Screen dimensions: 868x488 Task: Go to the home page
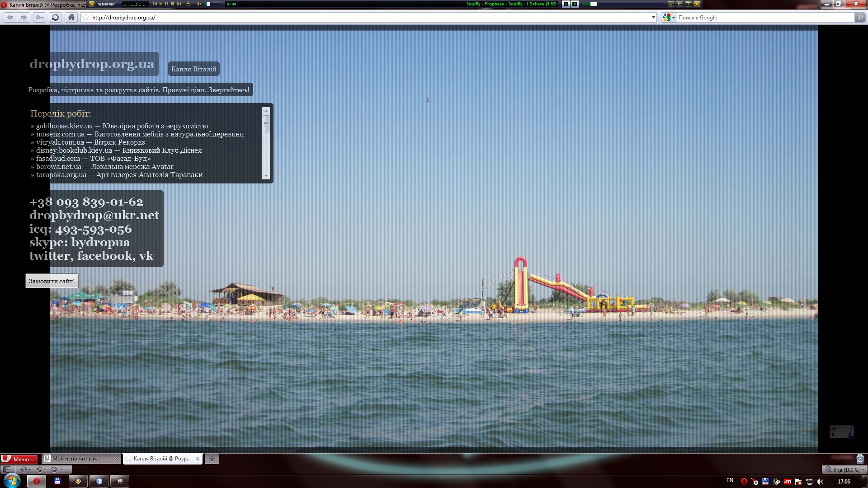[71, 18]
